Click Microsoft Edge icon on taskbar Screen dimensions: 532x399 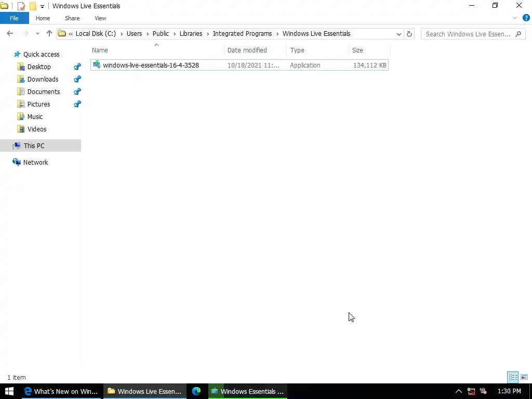click(x=196, y=391)
